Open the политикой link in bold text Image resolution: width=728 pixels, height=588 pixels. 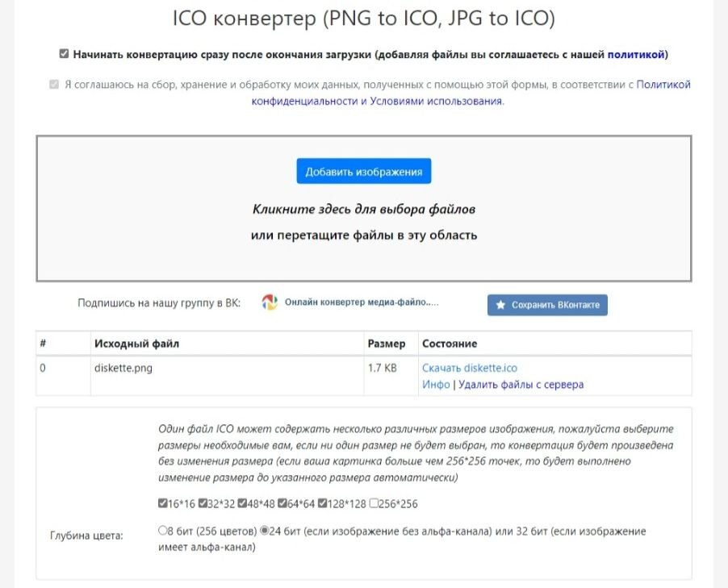coord(636,54)
